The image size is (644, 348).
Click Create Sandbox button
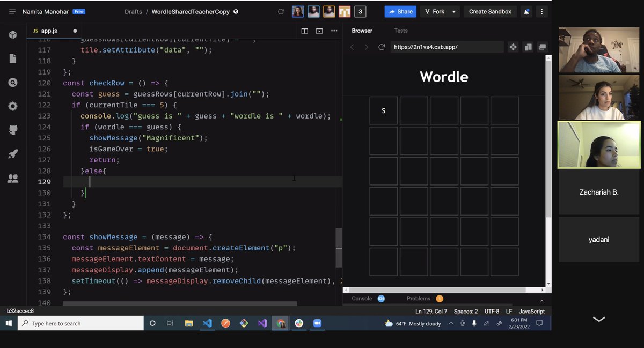pyautogui.click(x=490, y=11)
